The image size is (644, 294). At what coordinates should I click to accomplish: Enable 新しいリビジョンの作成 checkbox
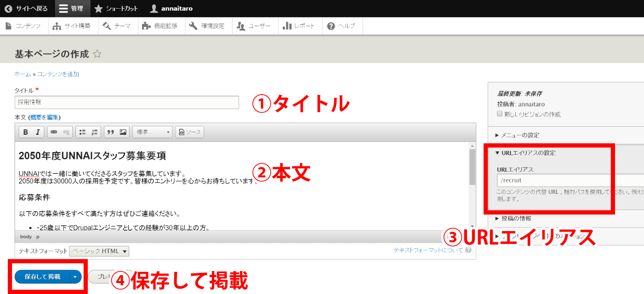tap(500, 114)
